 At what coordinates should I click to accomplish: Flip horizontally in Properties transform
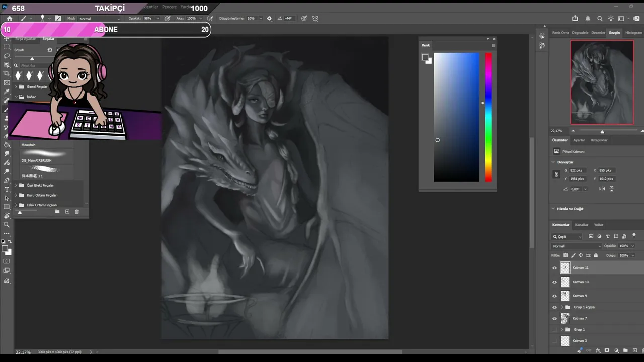tap(602, 189)
